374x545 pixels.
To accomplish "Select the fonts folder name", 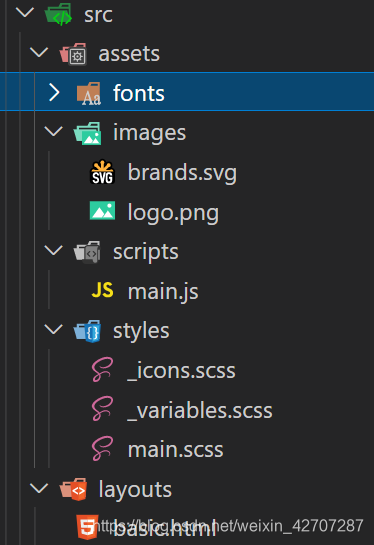I will 139,93.
